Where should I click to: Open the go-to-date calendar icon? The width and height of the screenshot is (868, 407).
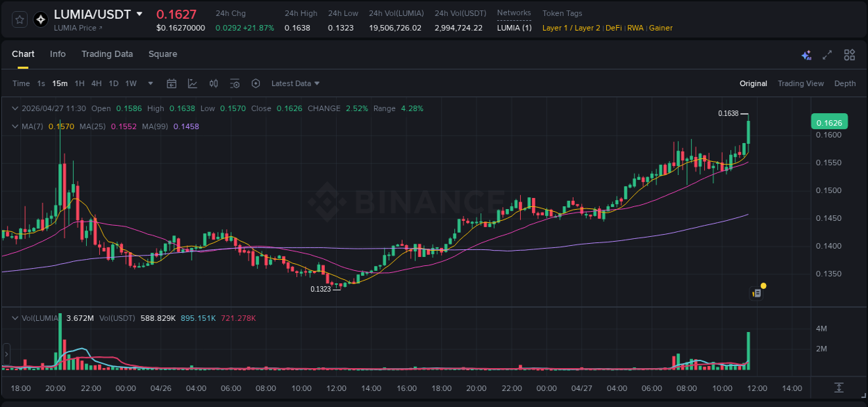pos(172,83)
